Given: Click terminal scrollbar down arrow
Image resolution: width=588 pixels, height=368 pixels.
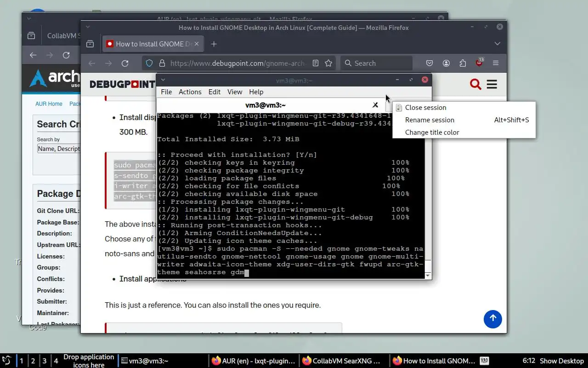Looking at the screenshot, I should pyautogui.click(x=428, y=276).
